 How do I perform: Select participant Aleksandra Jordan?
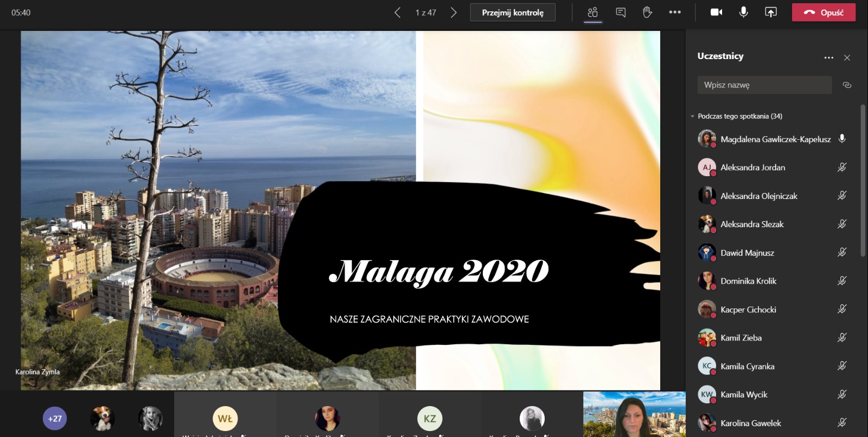pyautogui.click(x=752, y=168)
